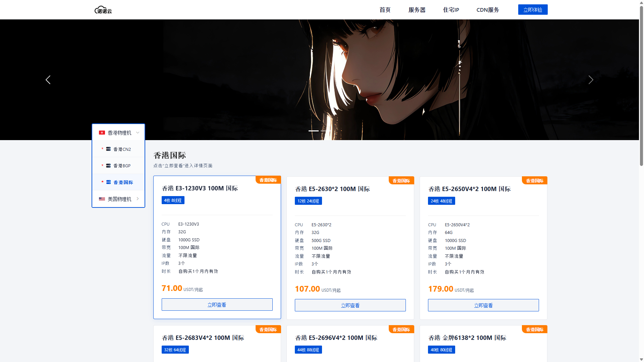Click page vertical scrollbar thumb
The image size is (644, 362).
click(641, 85)
